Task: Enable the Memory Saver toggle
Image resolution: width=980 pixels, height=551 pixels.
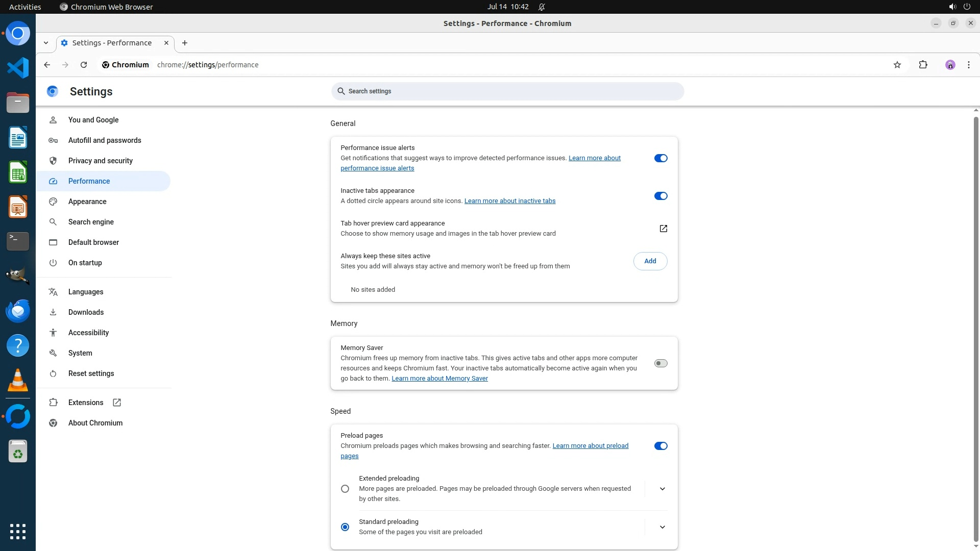Action: pyautogui.click(x=660, y=363)
